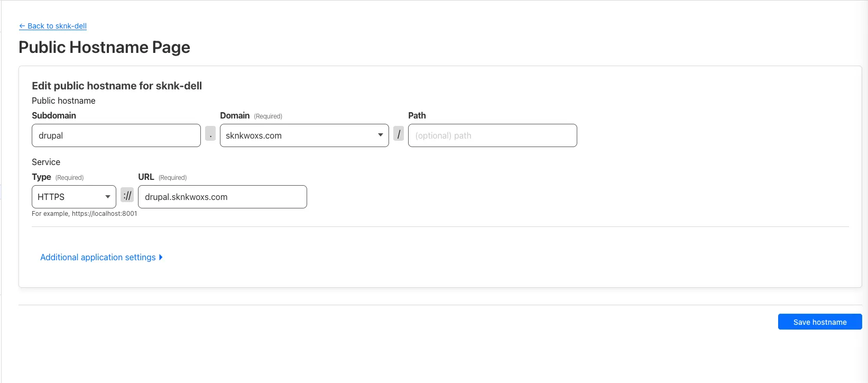Viewport: 868px width, 383px height.
Task: Click the localhost:8001 example hint text
Action: [x=85, y=214]
